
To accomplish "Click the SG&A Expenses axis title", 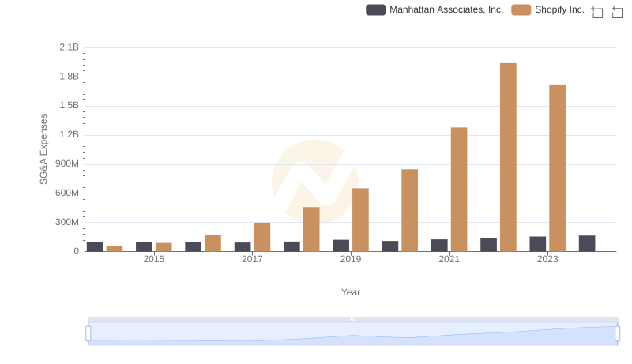I will point(43,149).
